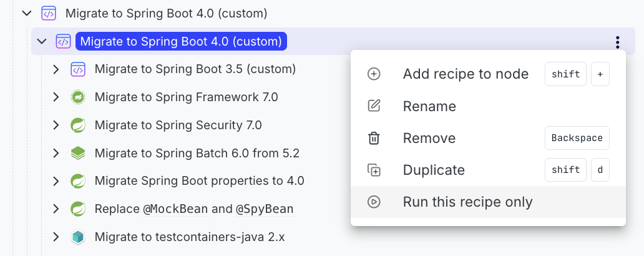Click the Spring Boot properties leaf icon

point(77,181)
